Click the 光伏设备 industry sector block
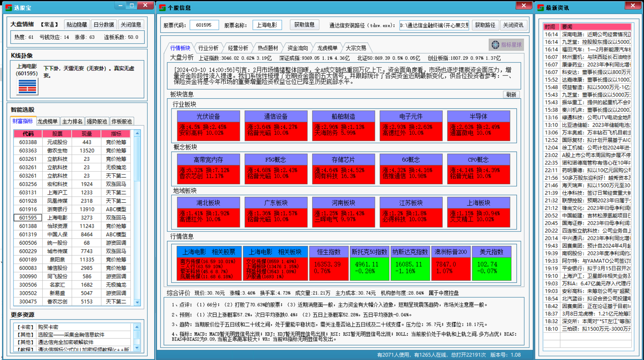This screenshot has height=360, width=644. [x=208, y=125]
